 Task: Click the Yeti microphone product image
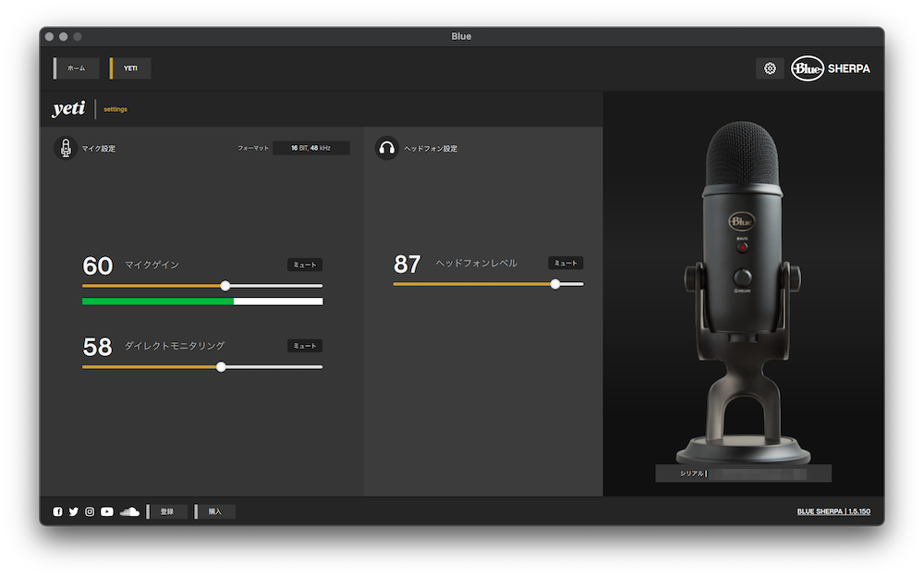[743, 293]
